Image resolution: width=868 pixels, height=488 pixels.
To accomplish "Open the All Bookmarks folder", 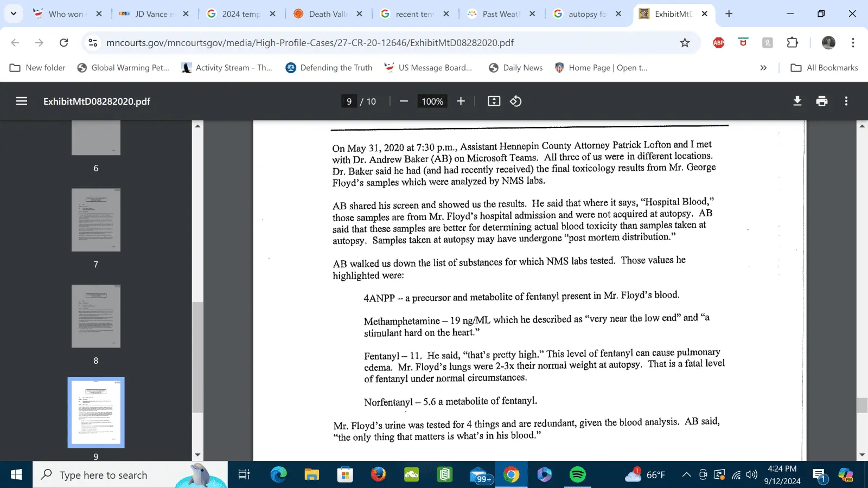I will pos(825,68).
